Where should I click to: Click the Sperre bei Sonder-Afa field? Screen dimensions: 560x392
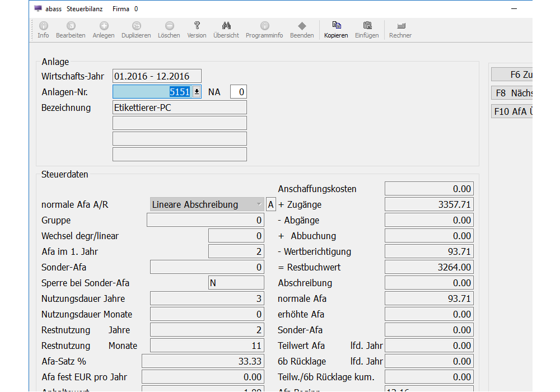pyautogui.click(x=236, y=283)
